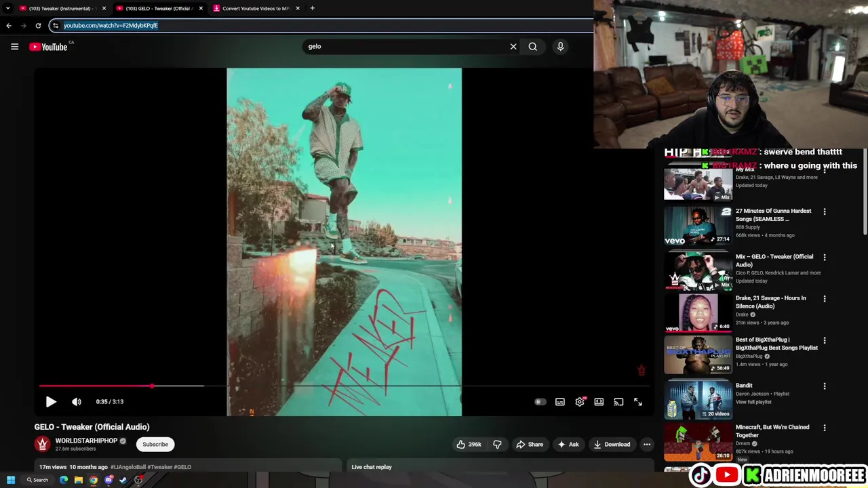Turn on subtitles/closed captions
The height and width of the screenshot is (488, 868).
[560, 402]
